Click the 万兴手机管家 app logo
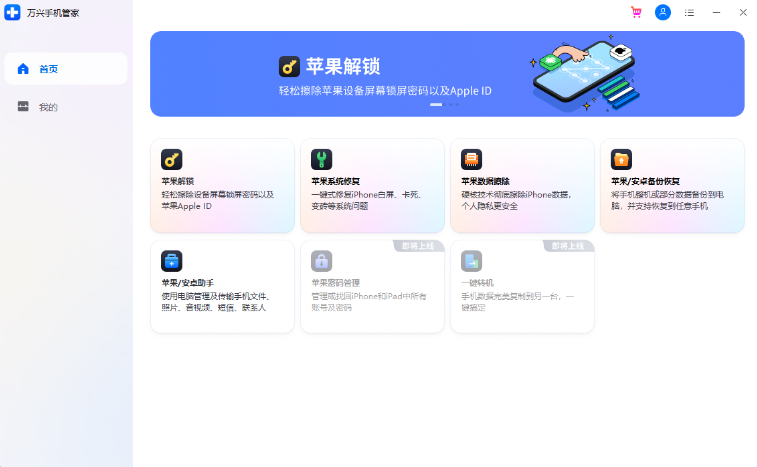Viewport: 757px width, 467px height. [x=12, y=12]
